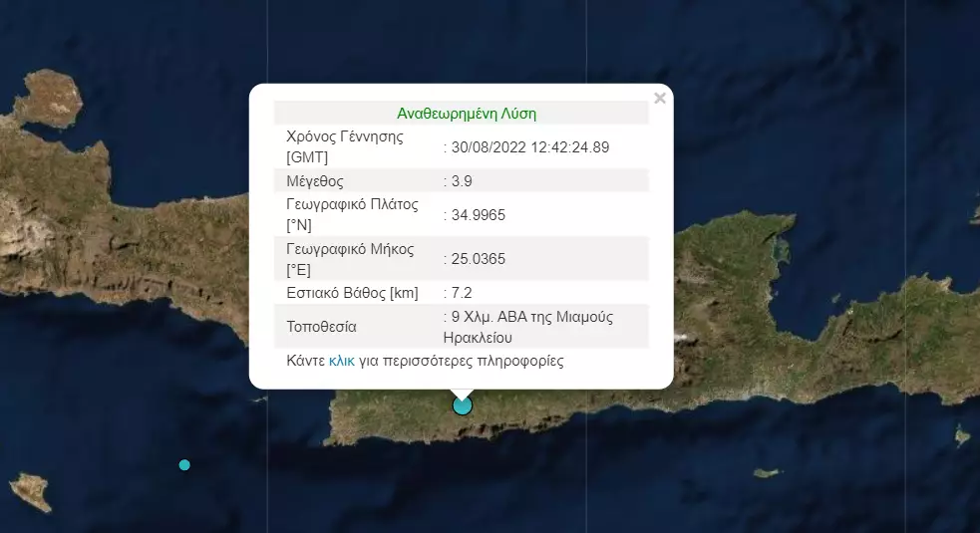The width and height of the screenshot is (980, 533).
Task: Open the 'κλικ' link for more information
Action: [x=341, y=361]
